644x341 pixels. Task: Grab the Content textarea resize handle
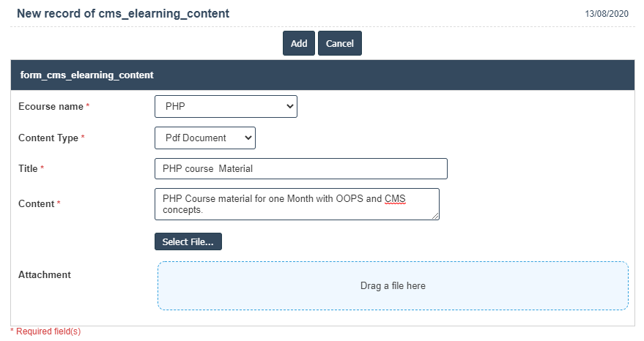[x=435, y=217]
